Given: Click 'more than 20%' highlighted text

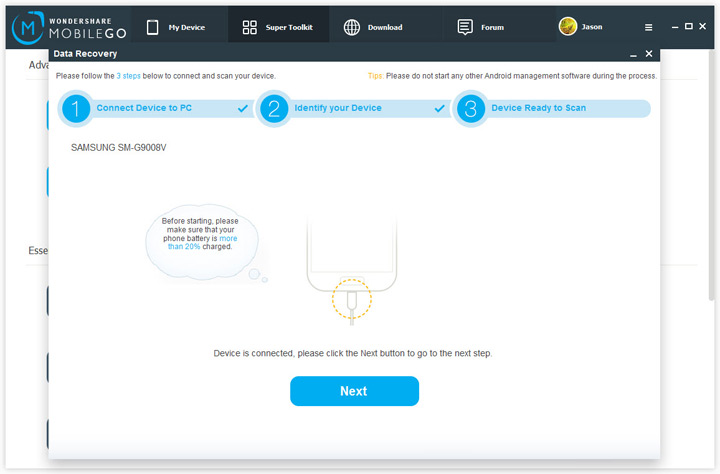Looking at the screenshot, I should pyautogui.click(x=202, y=243).
